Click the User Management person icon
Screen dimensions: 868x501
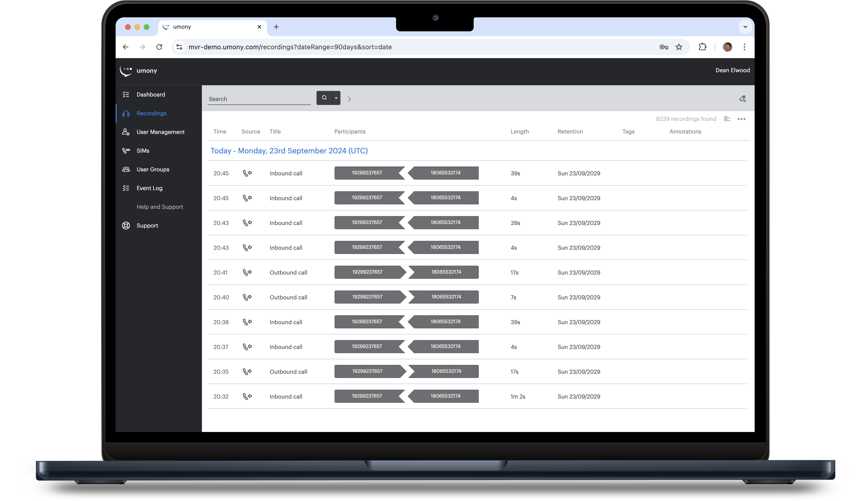pyautogui.click(x=126, y=132)
